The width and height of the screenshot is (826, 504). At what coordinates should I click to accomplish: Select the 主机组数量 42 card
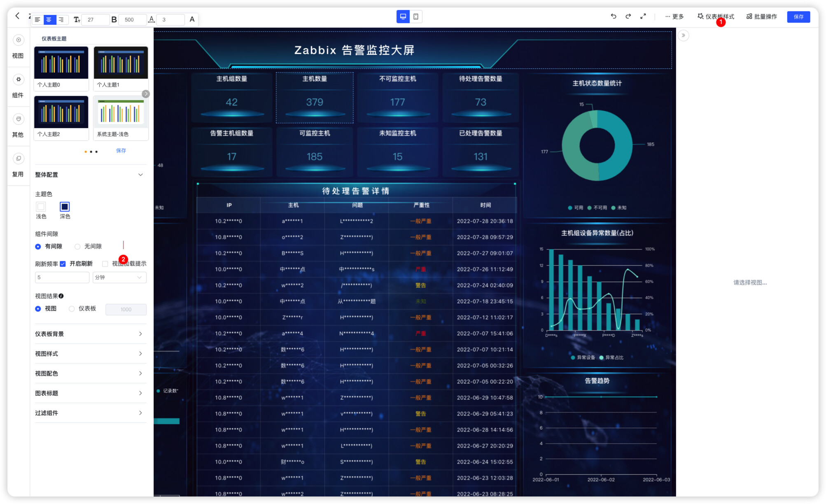232,98
